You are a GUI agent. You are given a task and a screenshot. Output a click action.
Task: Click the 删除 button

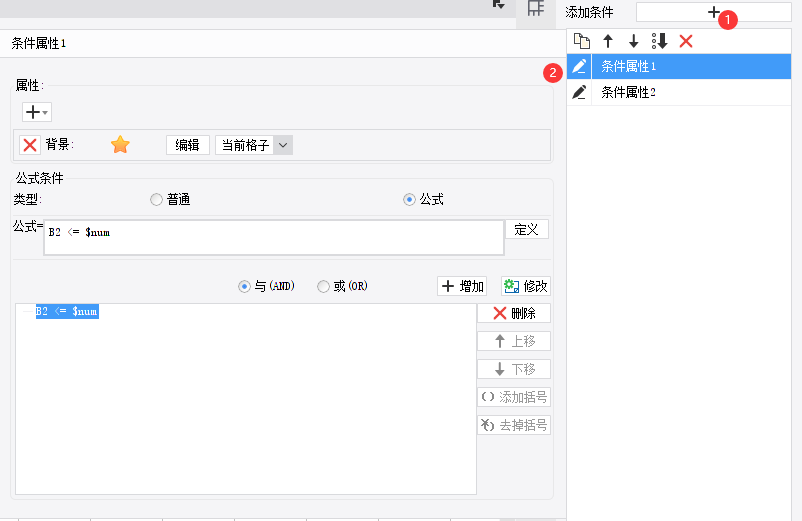[514, 313]
